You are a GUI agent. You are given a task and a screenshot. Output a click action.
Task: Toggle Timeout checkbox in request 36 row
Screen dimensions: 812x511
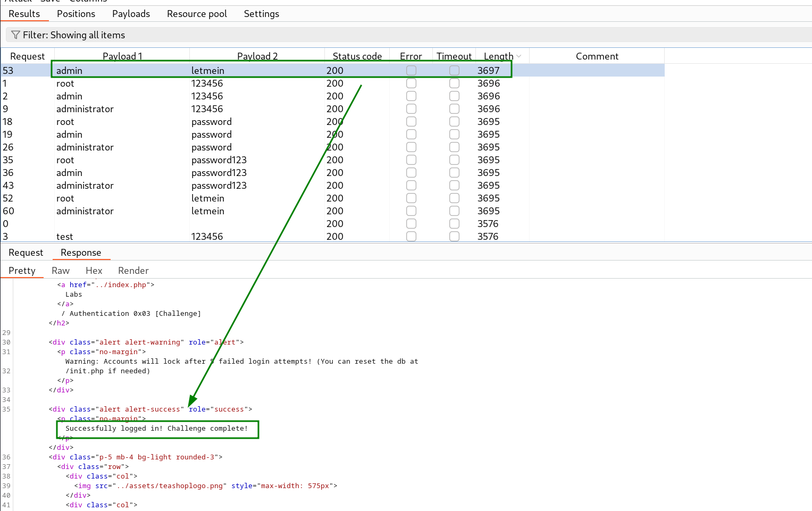click(x=454, y=173)
